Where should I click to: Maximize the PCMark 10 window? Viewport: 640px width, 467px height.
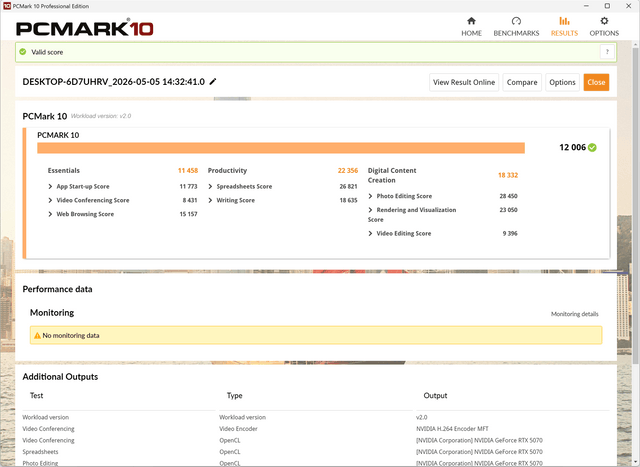[607, 6]
